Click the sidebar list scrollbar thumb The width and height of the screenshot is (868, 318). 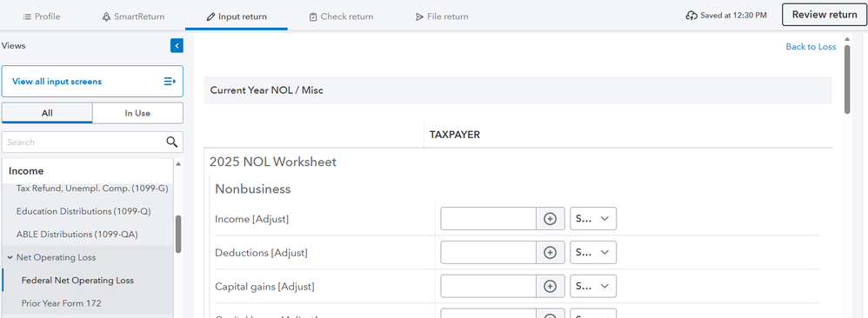point(178,234)
